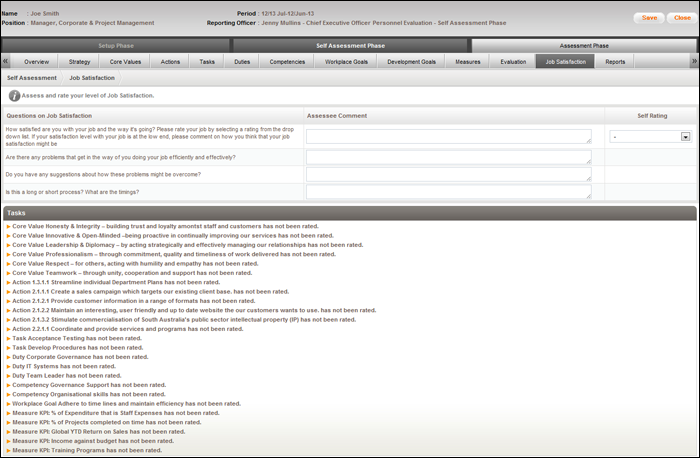Click Job Satisfaction breadcrumb

[x=92, y=78]
